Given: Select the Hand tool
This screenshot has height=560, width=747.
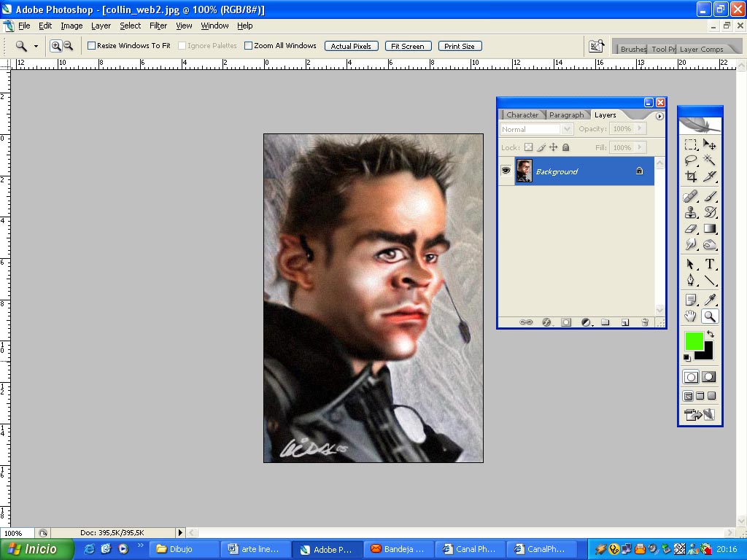Looking at the screenshot, I should point(691,316).
